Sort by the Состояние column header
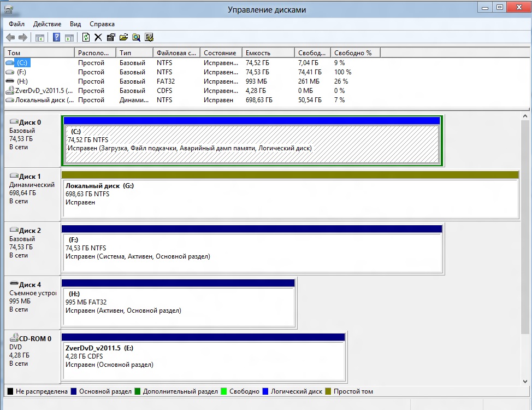 pos(220,53)
